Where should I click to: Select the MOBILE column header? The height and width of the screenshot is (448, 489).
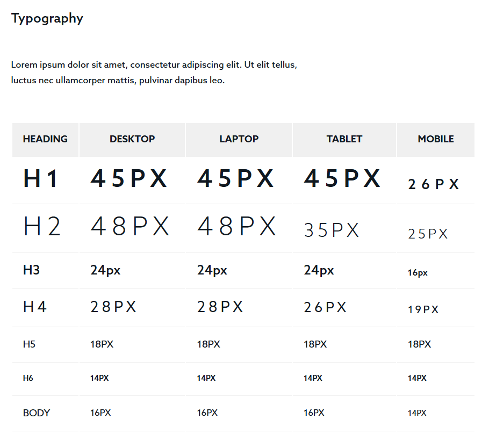pyautogui.click(x=436, y=139)
